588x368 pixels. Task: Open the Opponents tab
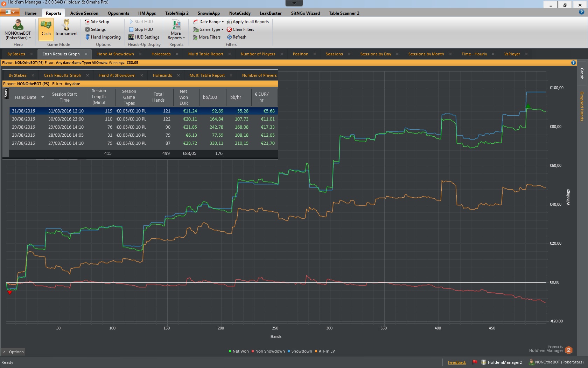pos(118,13)
